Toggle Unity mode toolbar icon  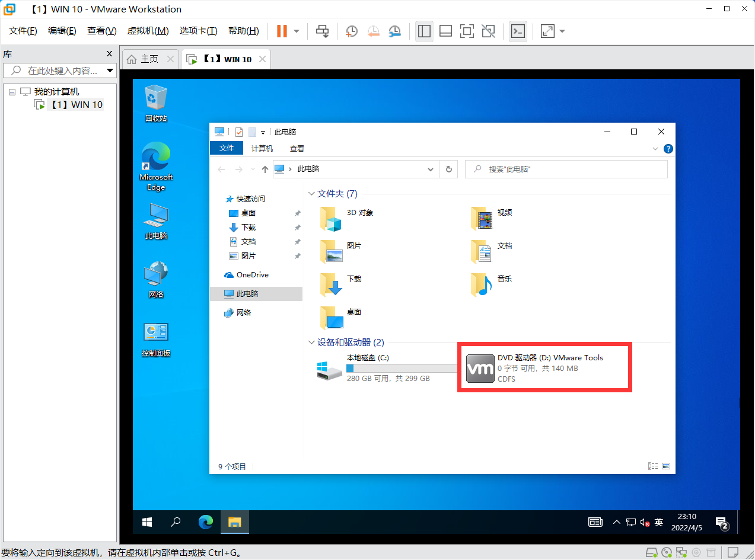click(488, 31)
